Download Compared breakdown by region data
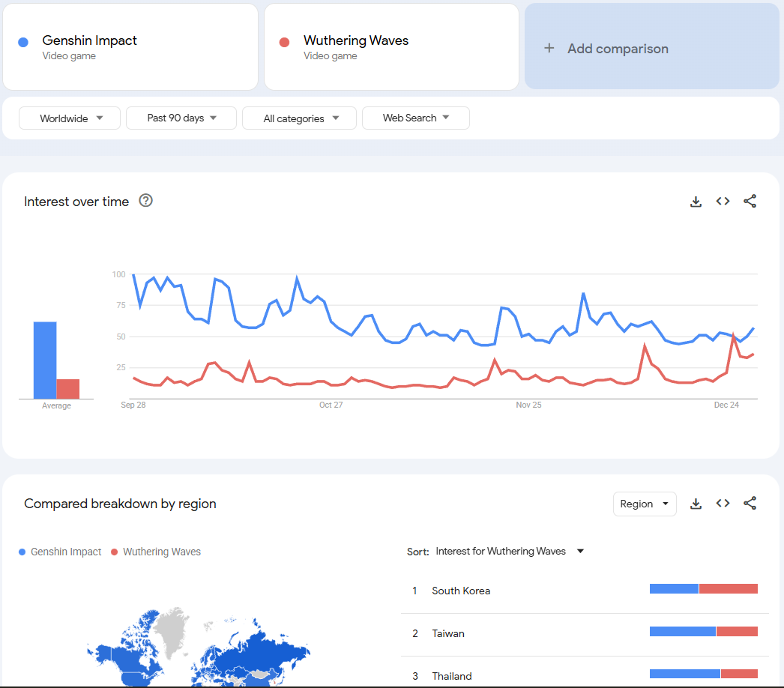The image size is (784, 688). (696, 504)
